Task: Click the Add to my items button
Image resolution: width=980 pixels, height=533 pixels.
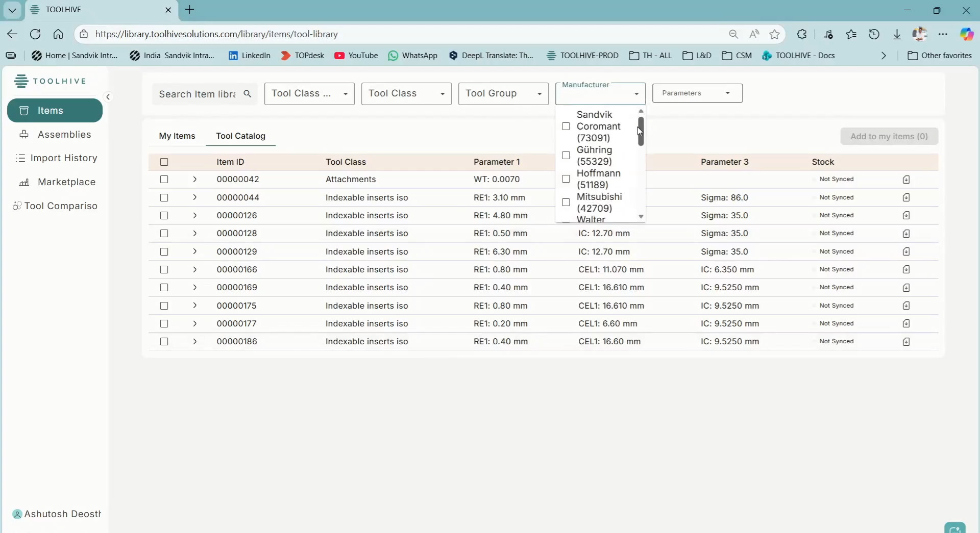Action: coord(889,137)
